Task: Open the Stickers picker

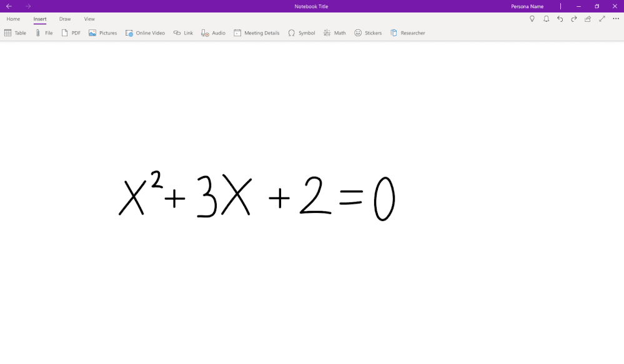Action: tap(368, 32)
